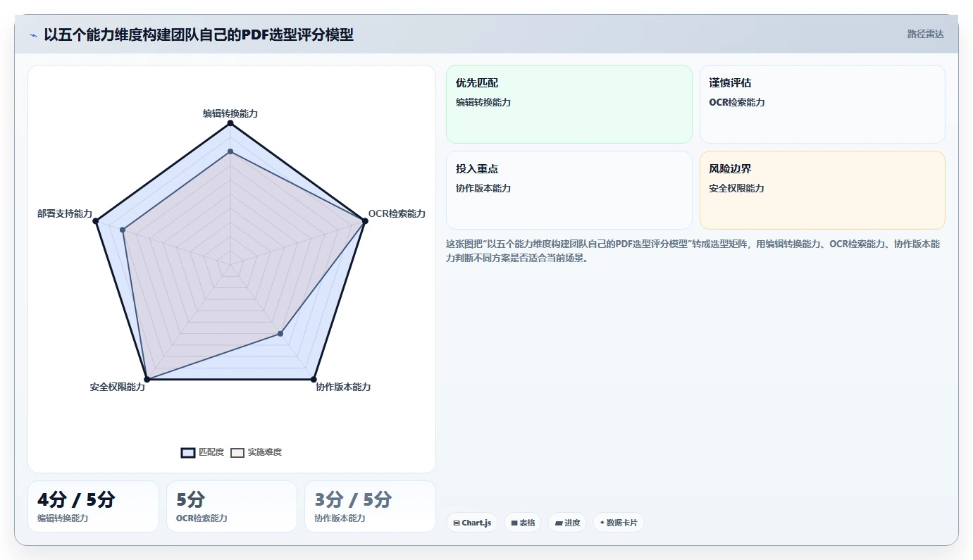Click the Chart.js chip
Screen dimensions: 973x560
click(x=472, y=523)
